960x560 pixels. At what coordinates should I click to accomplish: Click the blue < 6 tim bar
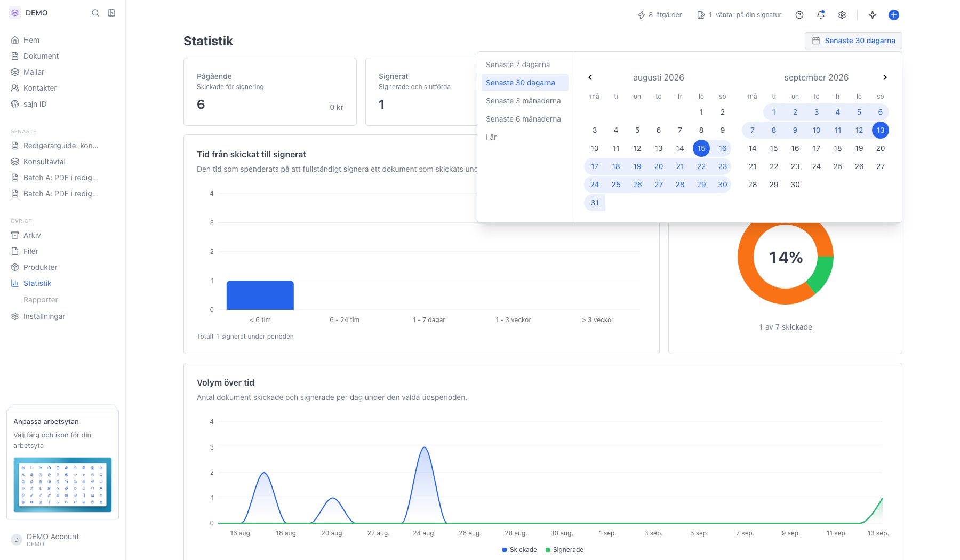pos(260,295)
